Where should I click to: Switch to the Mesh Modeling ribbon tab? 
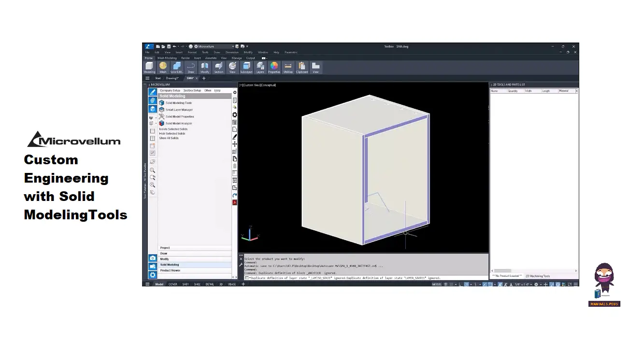click(x=167, y=58)
